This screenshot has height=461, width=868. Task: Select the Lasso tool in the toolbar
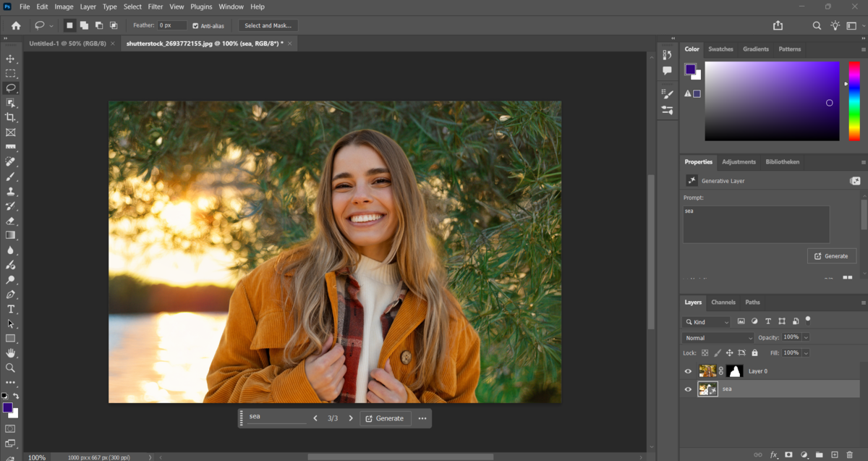point(11,88)
